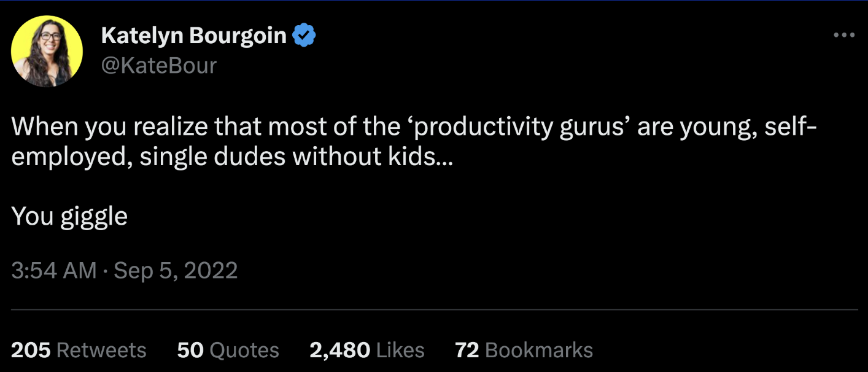Open the 72 Bookmarks count

[467, 351]
